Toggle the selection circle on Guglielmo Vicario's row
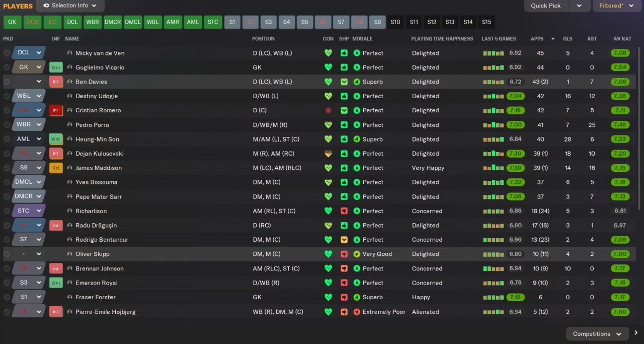 (7, 67)
